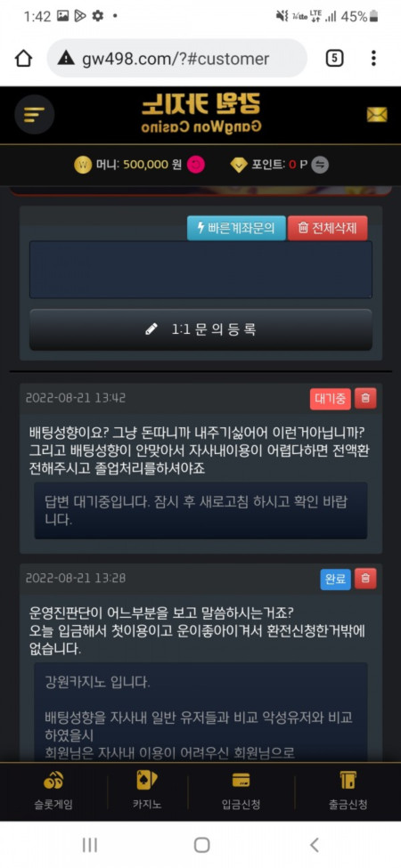Screen dimensions: 401x868
Task: Focus the inquiry text area
Action: (x=200, y=270)
